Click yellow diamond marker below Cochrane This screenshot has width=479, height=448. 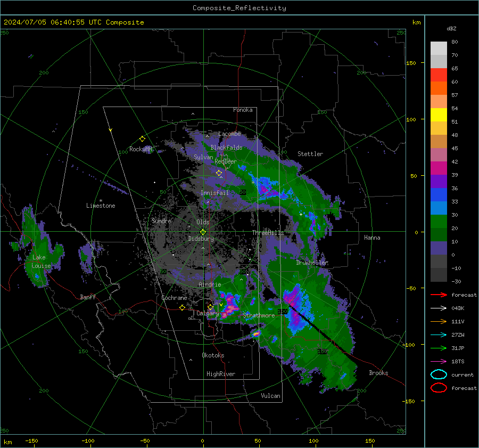point(182,307)
